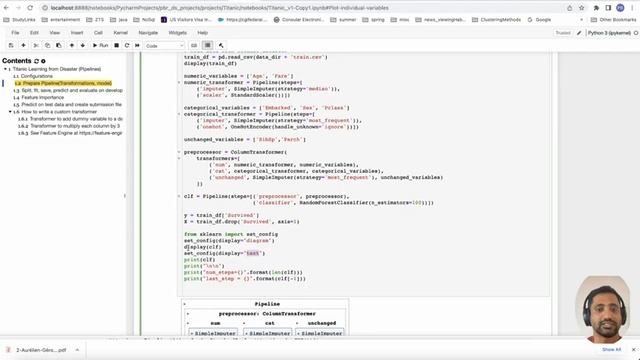
Task: Open the View menu
Action: 55,33
